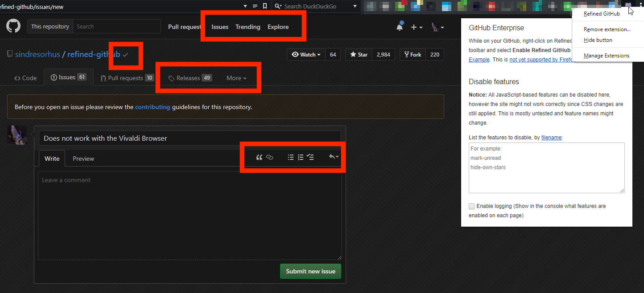This screenshot has height=293, width=644.
Task: Choose Remove extension... in the context menu
Action: click(607, 29)
